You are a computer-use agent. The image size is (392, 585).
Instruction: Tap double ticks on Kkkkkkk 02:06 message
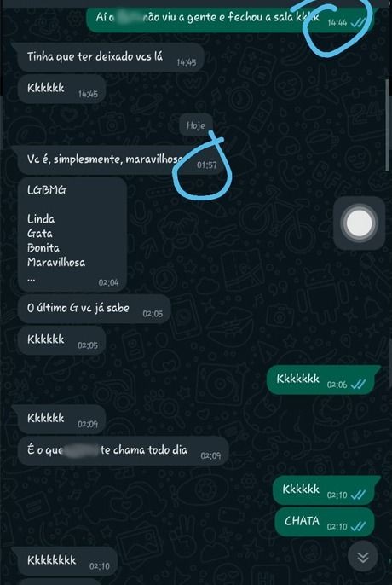coord(359,385)
